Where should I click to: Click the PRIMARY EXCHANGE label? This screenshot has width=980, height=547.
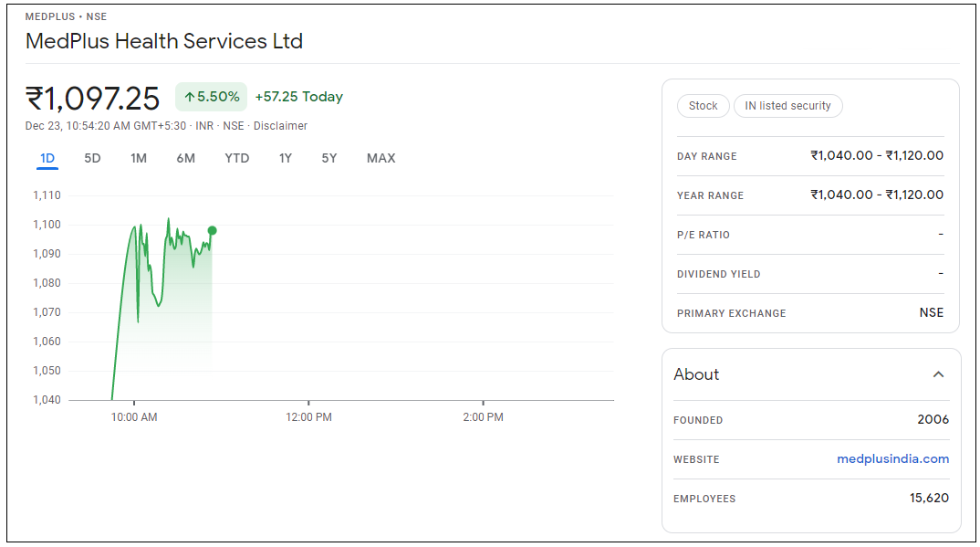(x=731, y=314)
